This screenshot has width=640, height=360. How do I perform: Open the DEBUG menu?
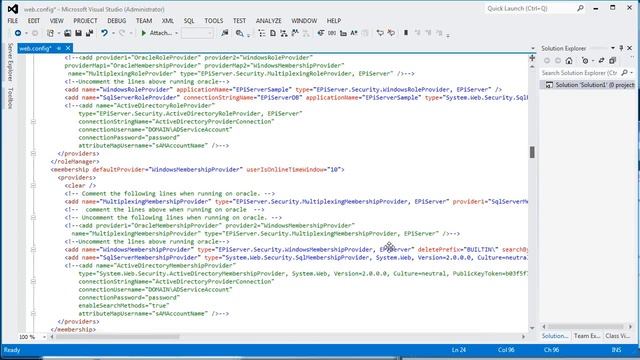pos(117,20)
